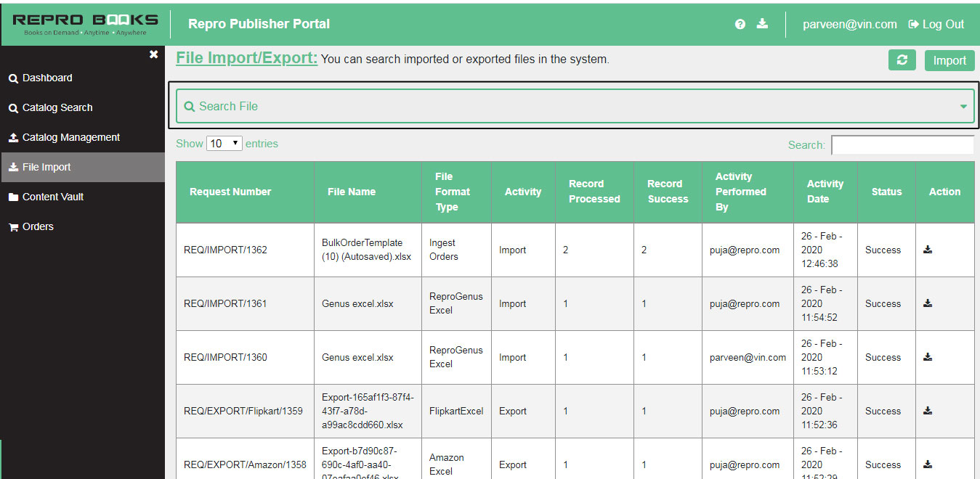Download the export from REQ/EXPORT/Flipkart/1359

pos(928,410)
